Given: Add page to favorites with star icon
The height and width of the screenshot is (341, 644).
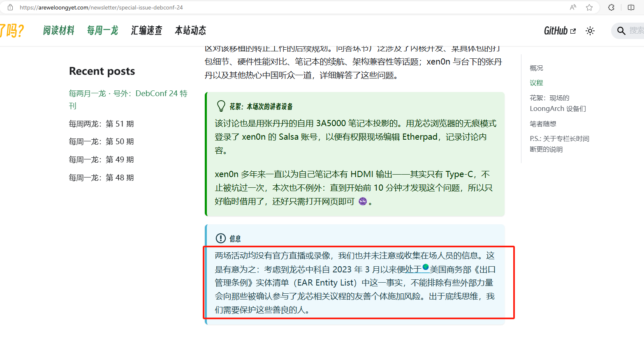Looking at the screenshot, I should 589,7.
